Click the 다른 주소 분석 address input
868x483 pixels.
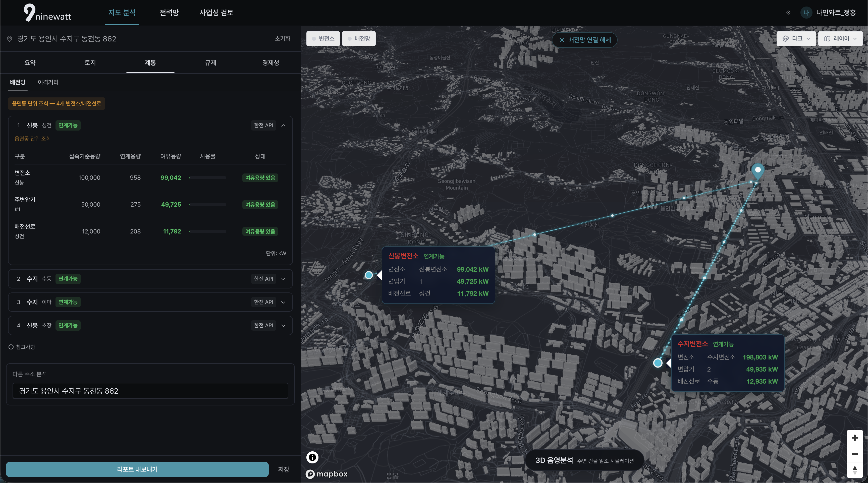[150, 391]
